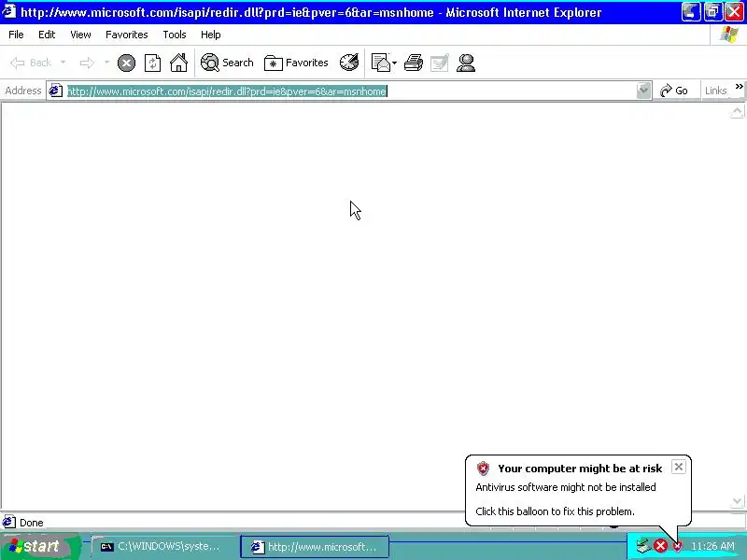747x560 pixels.
Task: Click the page icon in the address bar
Action: point(56,91)
